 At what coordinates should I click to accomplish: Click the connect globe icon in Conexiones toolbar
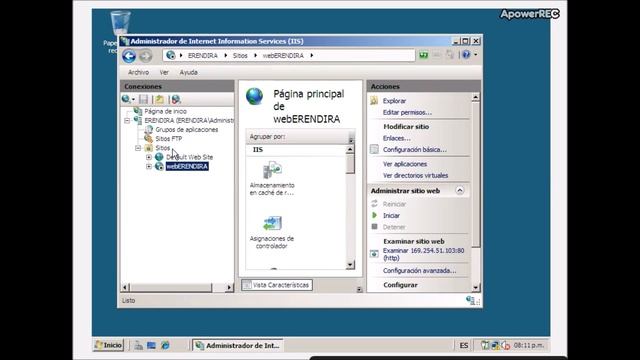point(127,99)
